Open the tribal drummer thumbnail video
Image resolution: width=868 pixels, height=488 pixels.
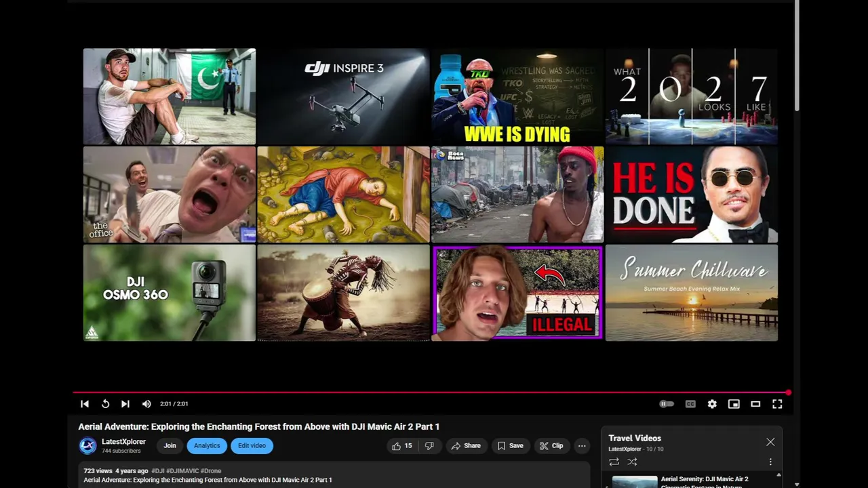point(343,293)
